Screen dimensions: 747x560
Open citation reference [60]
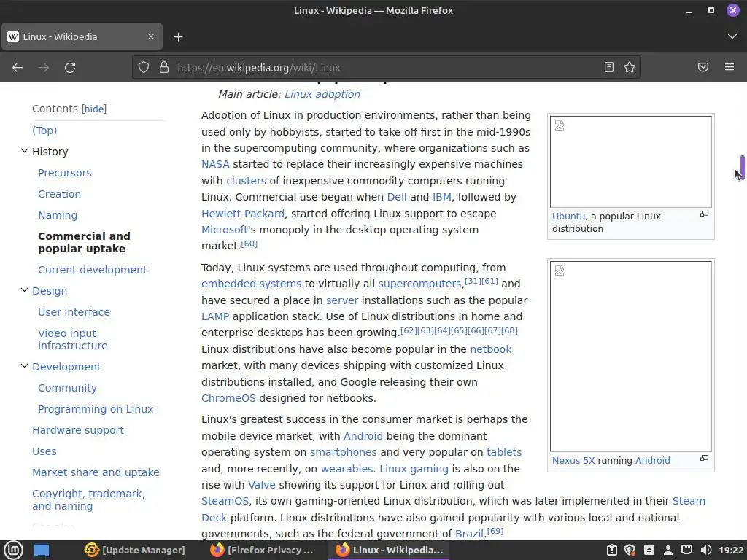point(249,244)
